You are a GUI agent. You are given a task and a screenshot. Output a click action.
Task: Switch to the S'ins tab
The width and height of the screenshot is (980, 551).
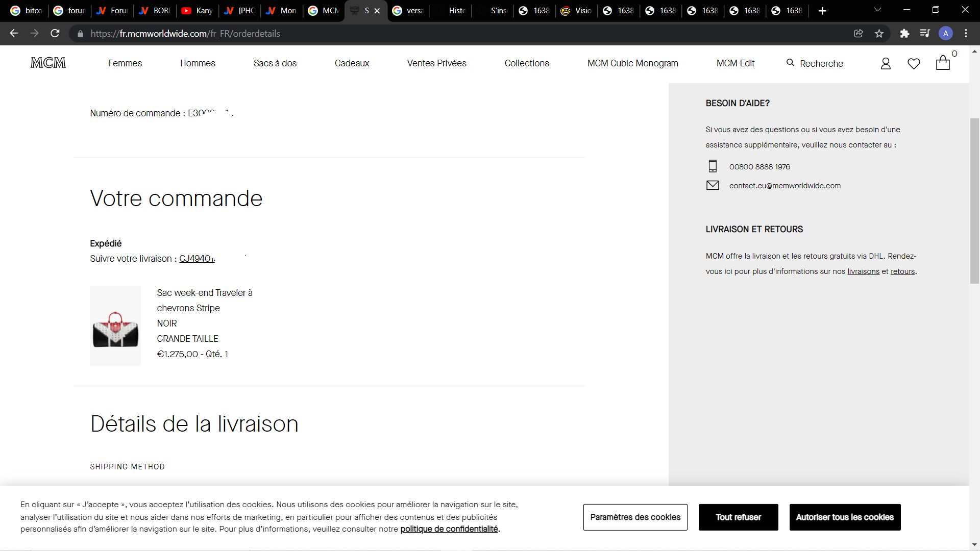coord(492,11)
